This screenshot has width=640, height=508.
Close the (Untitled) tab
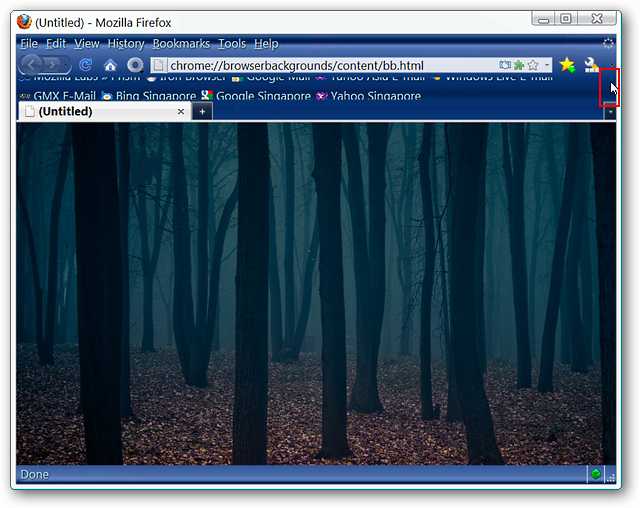click(x=181, y=111)
